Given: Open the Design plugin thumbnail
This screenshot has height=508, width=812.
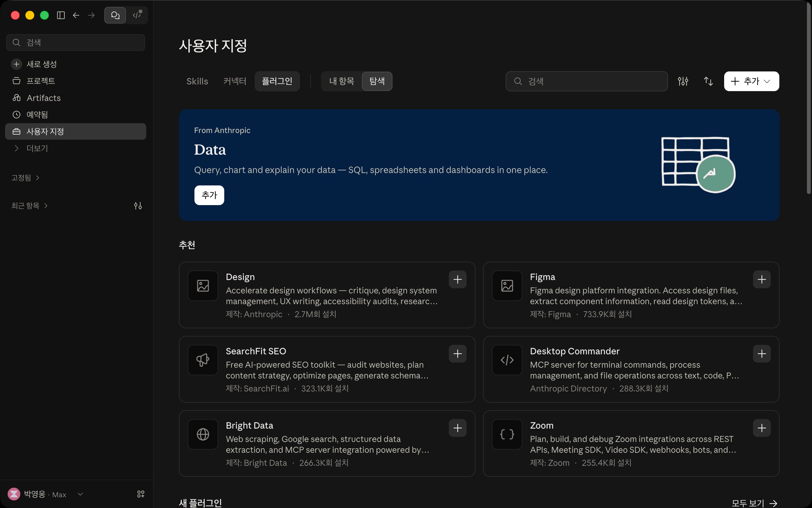Looking at the screenshot, I should click(x=203, y=286).
